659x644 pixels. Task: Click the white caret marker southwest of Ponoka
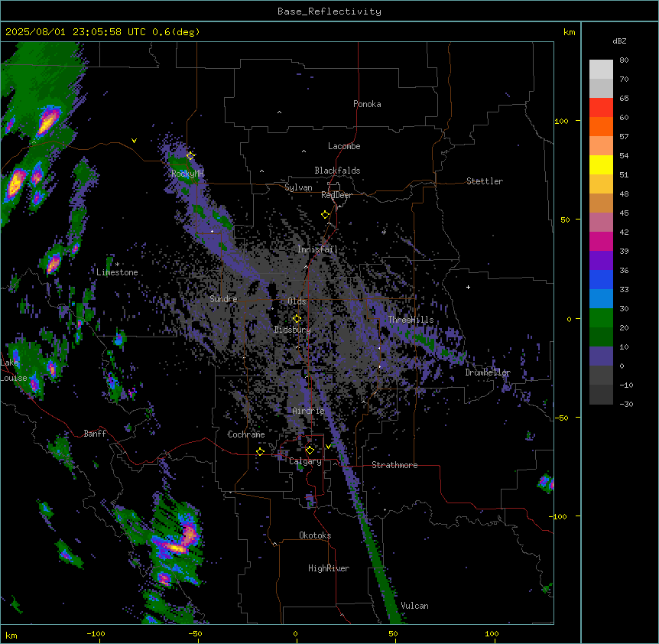pyautogui.click(x=279, y=112)
